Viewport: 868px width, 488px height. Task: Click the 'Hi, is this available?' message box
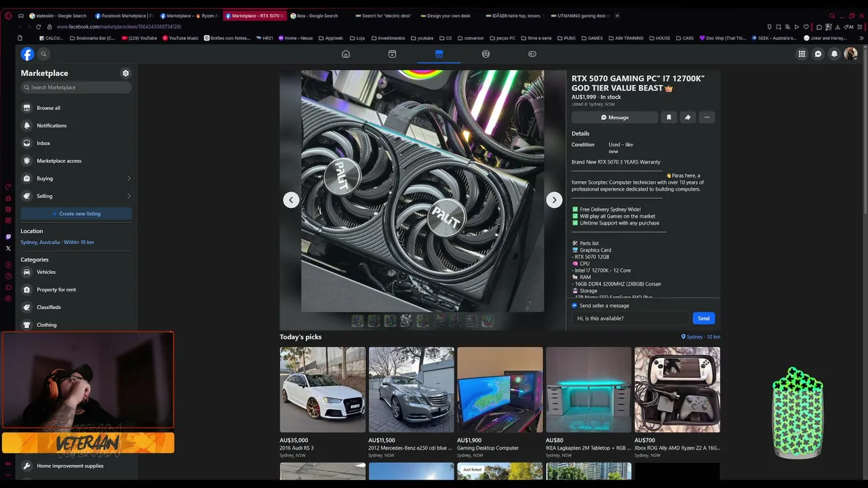click(x=631, y=319)
